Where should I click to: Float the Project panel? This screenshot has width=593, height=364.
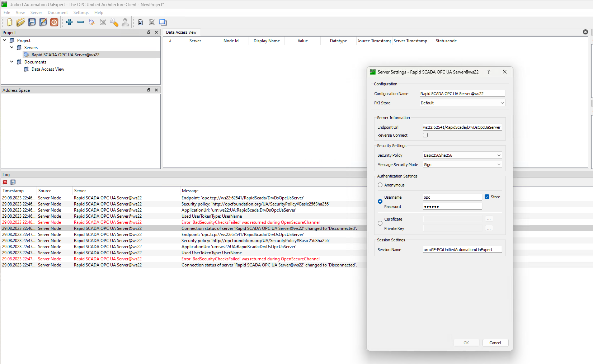point(149,32)
